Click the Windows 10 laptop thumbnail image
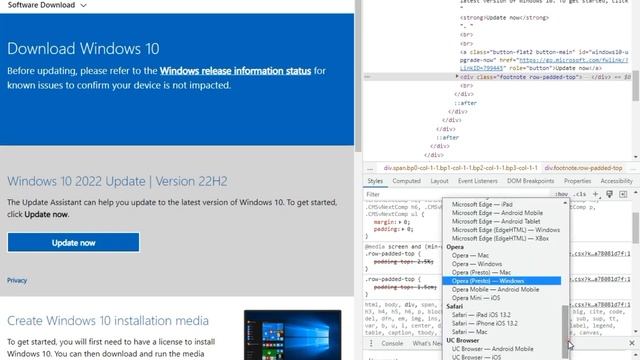Image resolution: width=640 pixels, height=360 pixels. click(x=293, y=335)
